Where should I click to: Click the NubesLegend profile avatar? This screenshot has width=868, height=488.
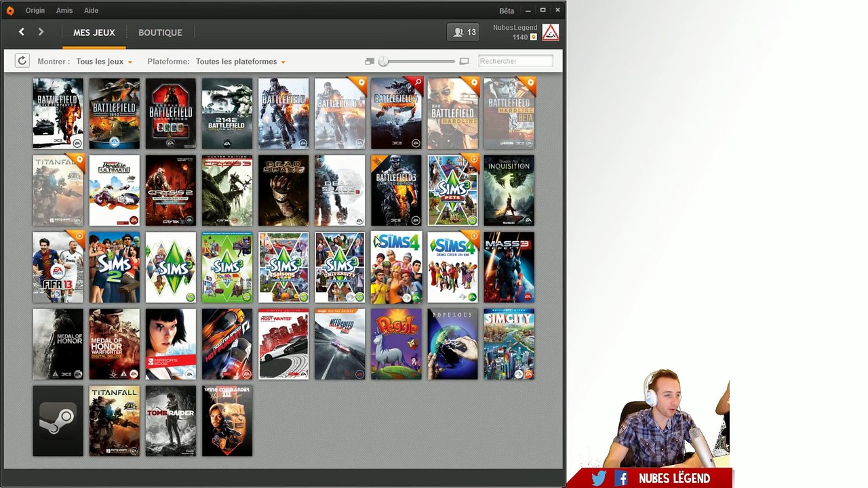pyautogui.click(x=551, y=32)
